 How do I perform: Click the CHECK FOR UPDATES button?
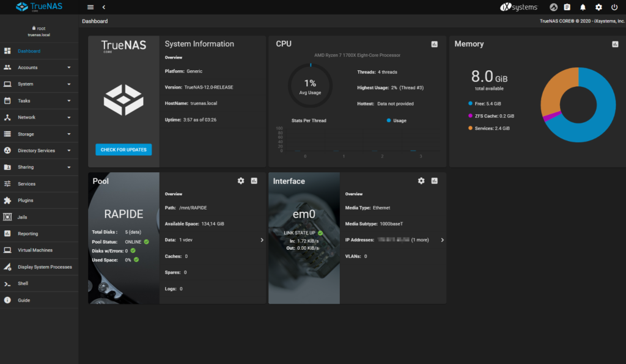click(123, 150)
